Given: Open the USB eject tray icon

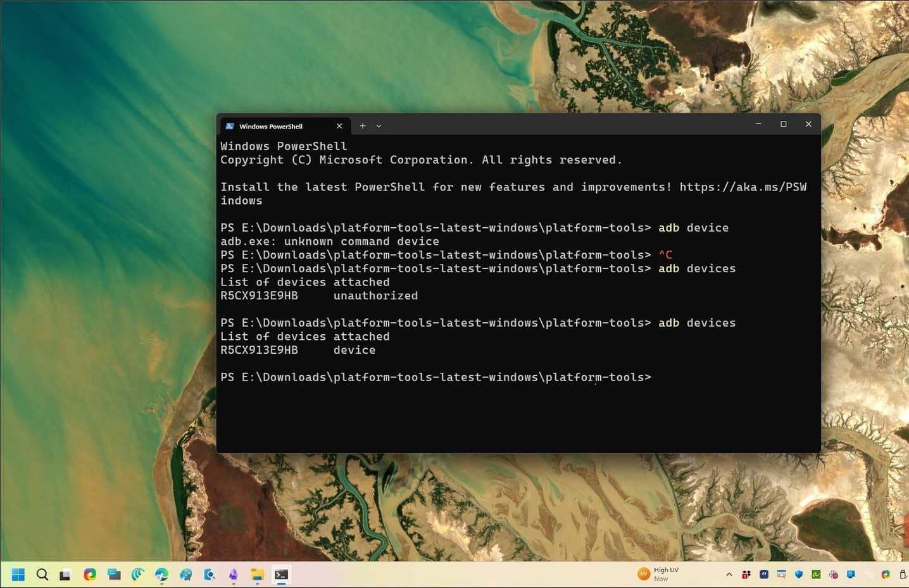Looking at the screenshot, I should [903, 574].
